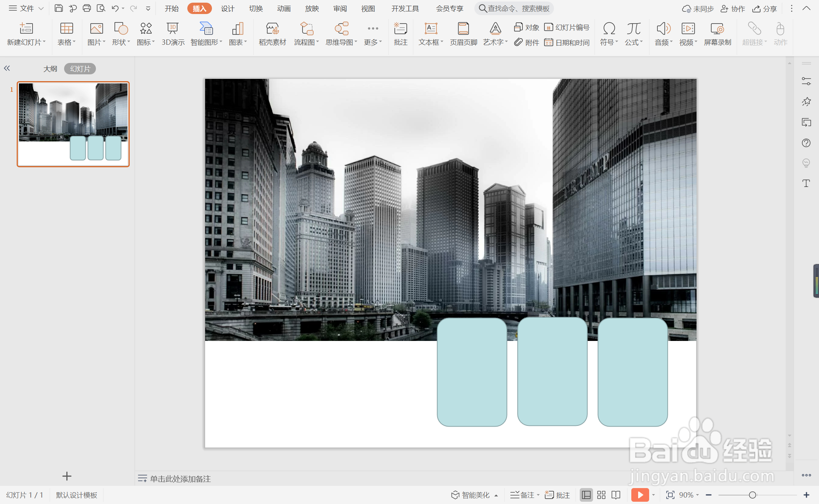Click the lightbulb tips icon in sidebar
This screenshot has width=819, height=504.
(806, 163)
